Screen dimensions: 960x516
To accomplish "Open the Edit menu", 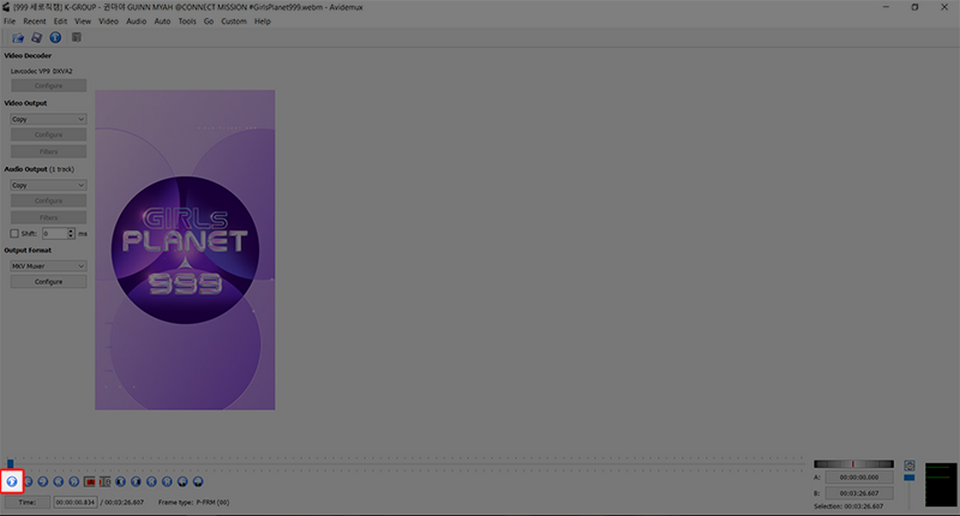I will click(x=60, y=21).
